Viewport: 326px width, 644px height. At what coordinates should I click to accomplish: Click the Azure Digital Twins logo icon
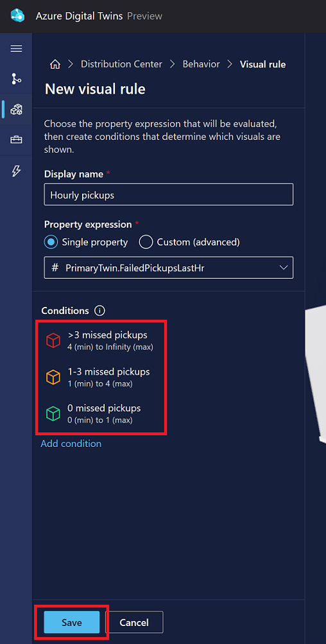pos(18,16)
